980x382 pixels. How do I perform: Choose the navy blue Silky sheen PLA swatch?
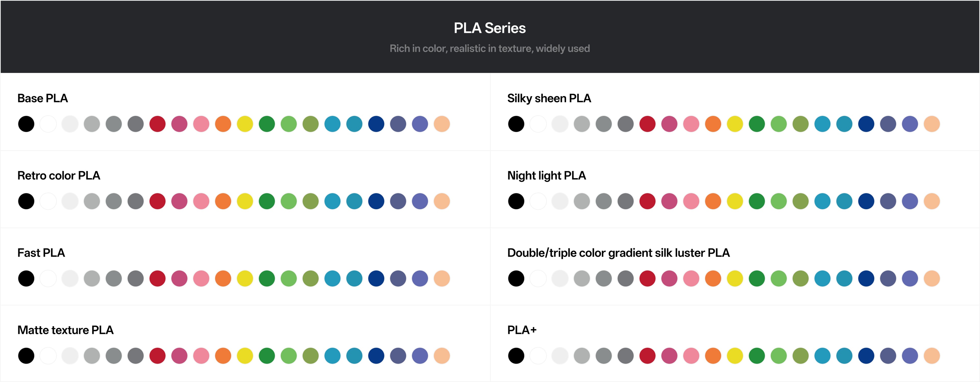click(866, 124)
